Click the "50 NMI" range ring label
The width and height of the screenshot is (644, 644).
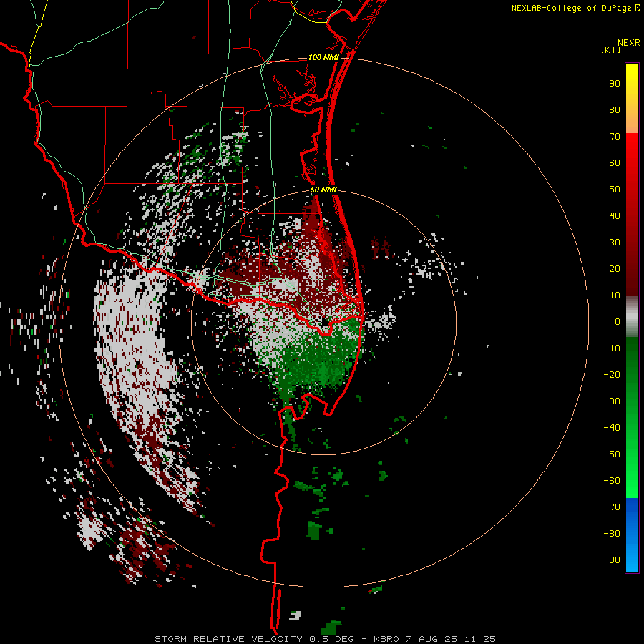[x=323, y=190]
